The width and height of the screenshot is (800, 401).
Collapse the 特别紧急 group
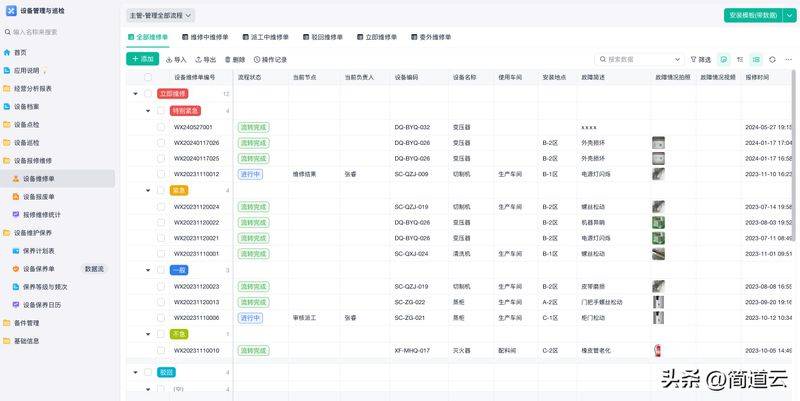pos(148,111)
